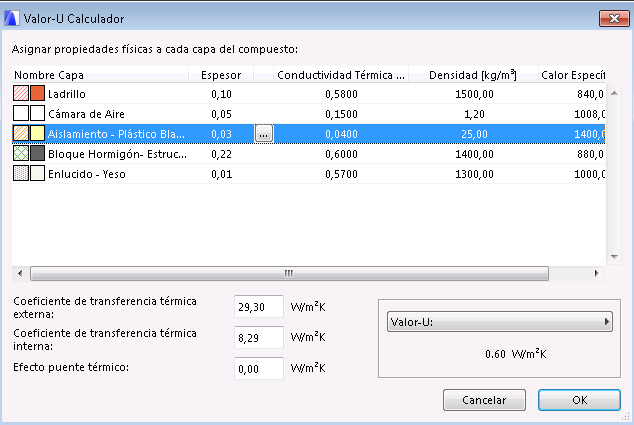Click density value 25,00
634x425 pixels.
click(474, 134)
